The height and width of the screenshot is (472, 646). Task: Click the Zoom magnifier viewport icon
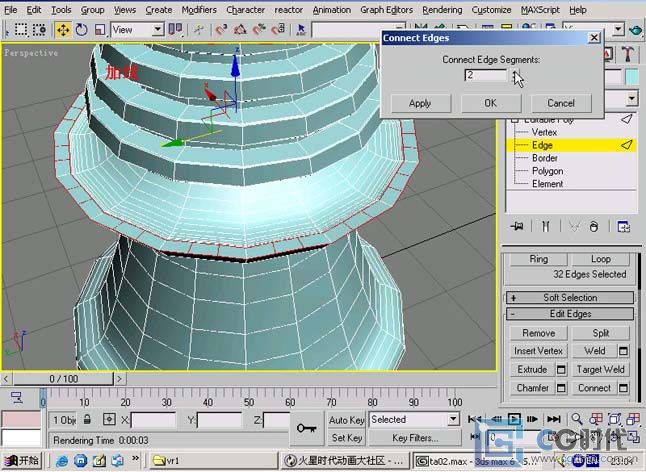tap(577, 419)
